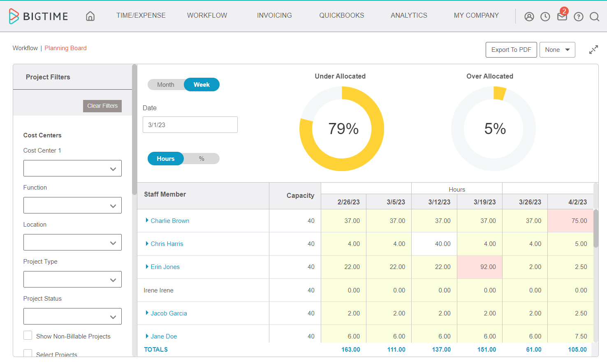Open the Cost Center 1 dropdown
607x364 pixels.
point(72,168)
